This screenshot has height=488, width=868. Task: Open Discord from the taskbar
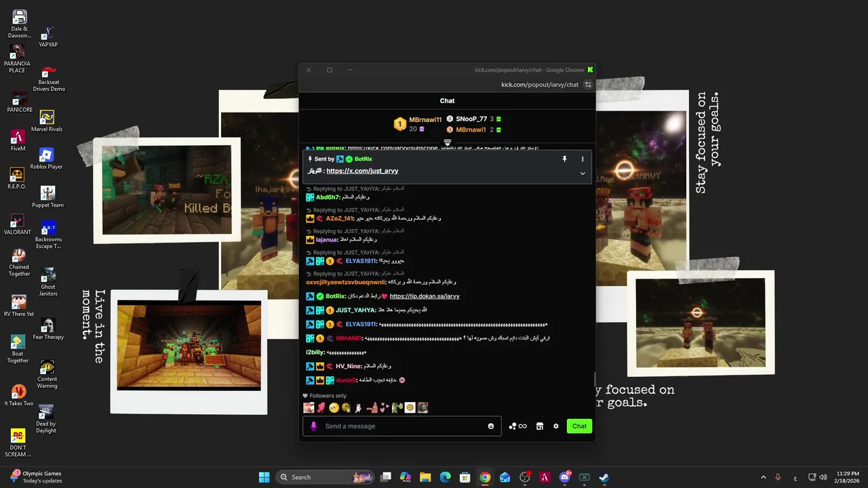564,477
